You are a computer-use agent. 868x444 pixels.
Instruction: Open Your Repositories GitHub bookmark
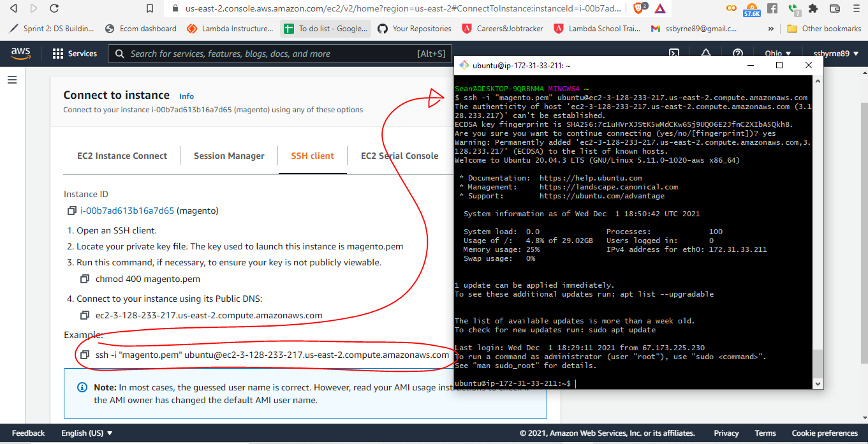415,29
